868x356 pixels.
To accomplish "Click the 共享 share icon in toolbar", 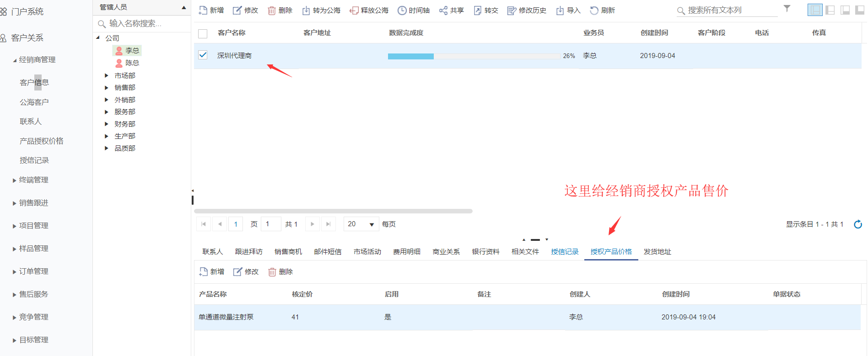I will (443, 11).
